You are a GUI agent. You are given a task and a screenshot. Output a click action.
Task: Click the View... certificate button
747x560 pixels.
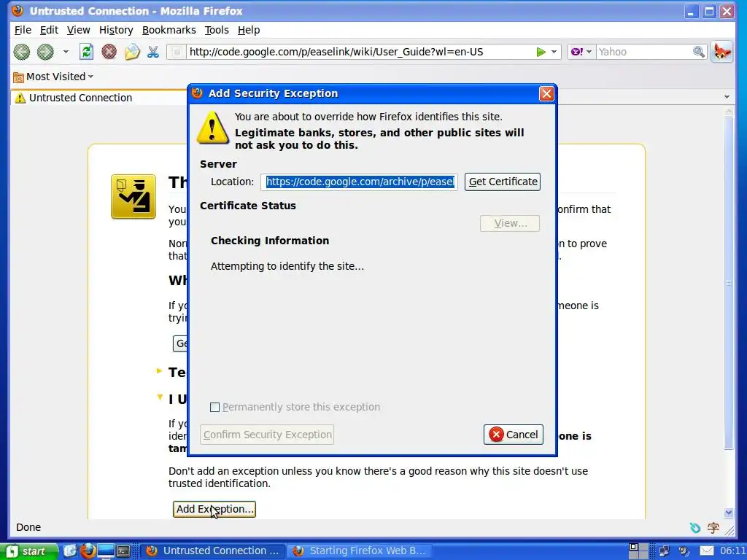click(x=510, y=223)
